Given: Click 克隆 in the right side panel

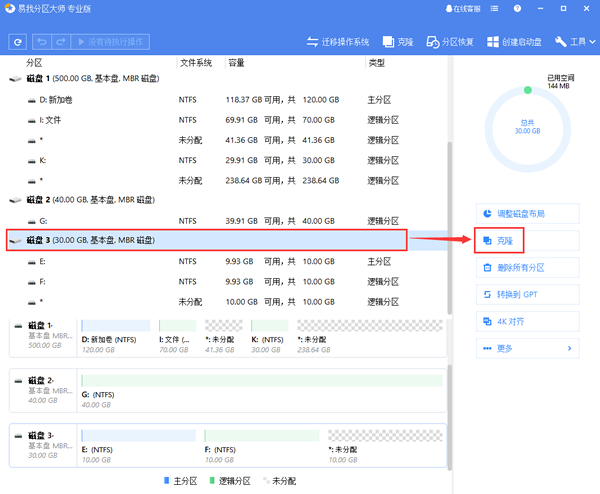Looking at the screenshot, I should (x=526, y=241).
